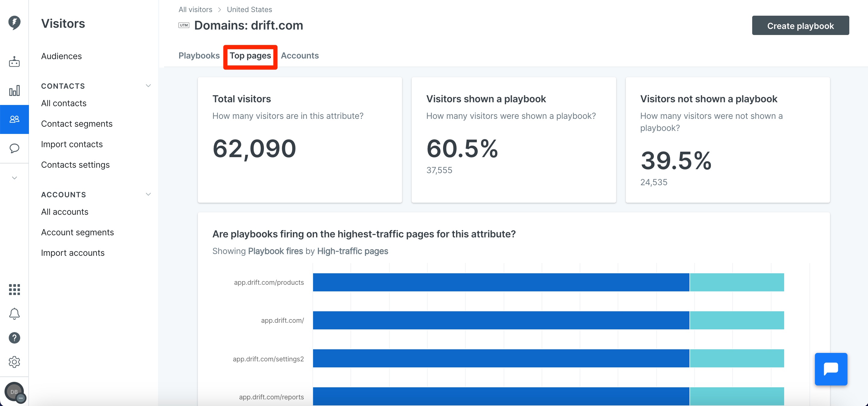Open Import contacts
Image resolution: width=868 pixels, height=406 pixels.
coord(72,144)
